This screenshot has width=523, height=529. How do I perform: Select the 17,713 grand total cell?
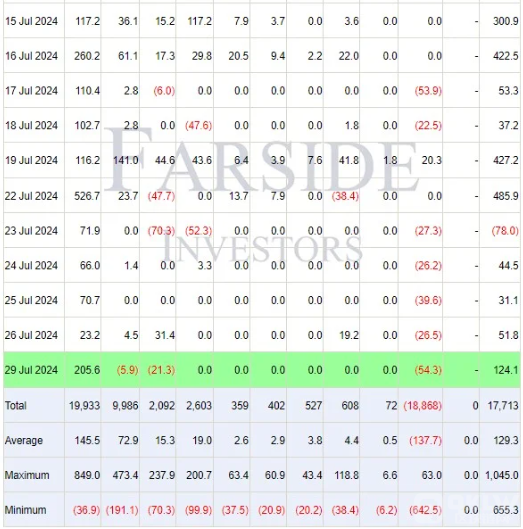click(x=503, y=405)
